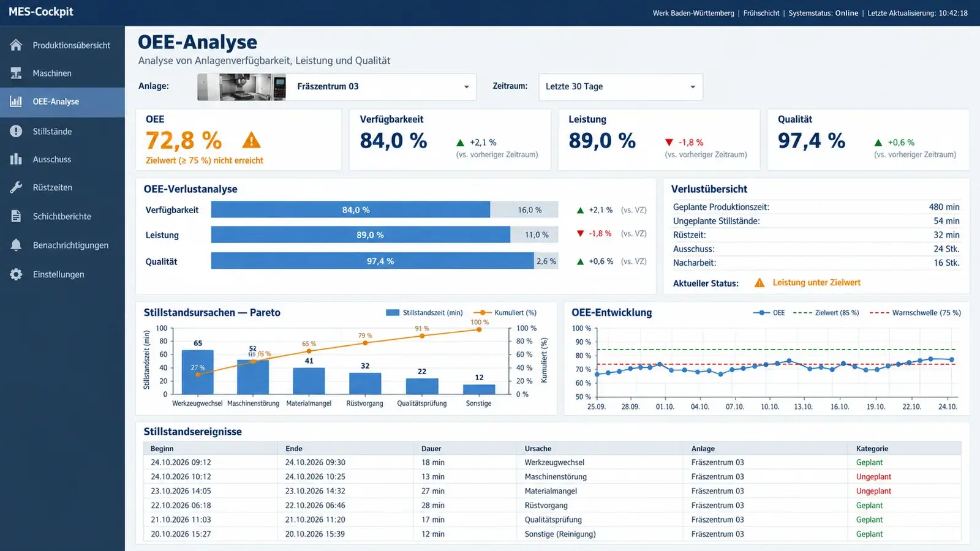Click the green up arrow in Verfügbarkeit card
Screen dimensions: 980x551
tap(461, 143)
